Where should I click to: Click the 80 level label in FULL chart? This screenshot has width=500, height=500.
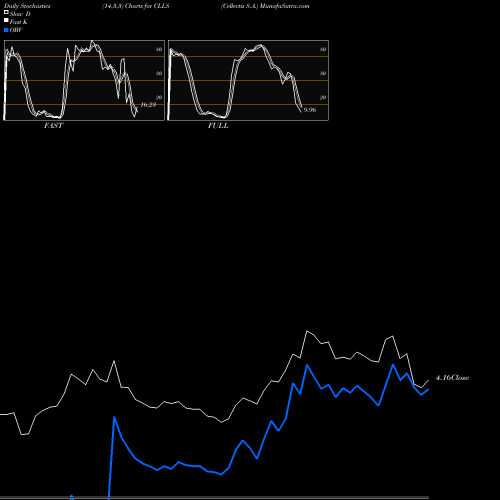(x=323, y=49)
